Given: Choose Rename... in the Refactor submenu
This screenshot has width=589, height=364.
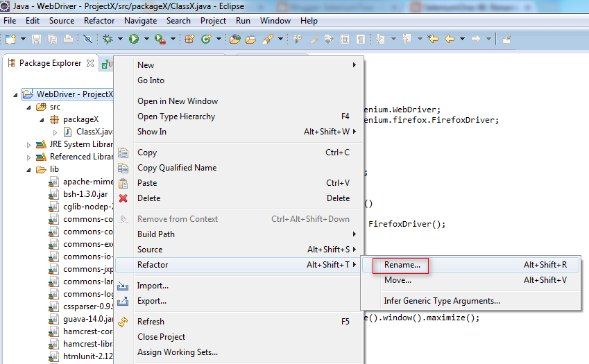Looking at the screenshot, I should point(470,265).
